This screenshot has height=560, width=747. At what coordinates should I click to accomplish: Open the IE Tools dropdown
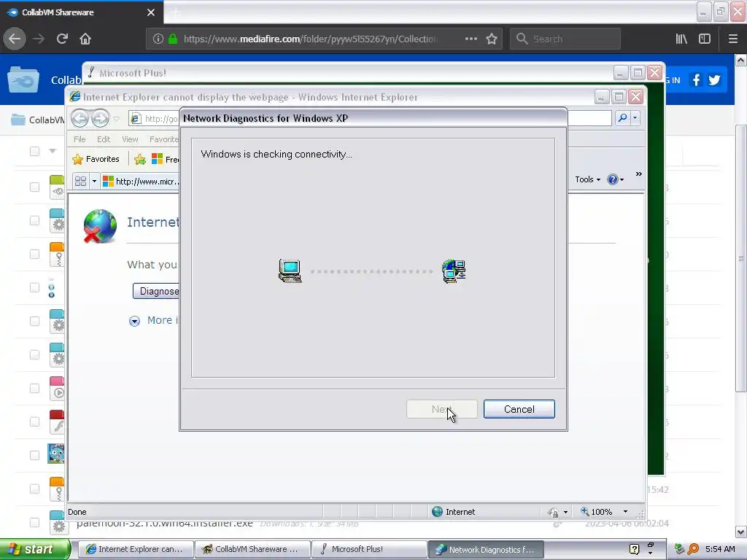coord(587,179)
